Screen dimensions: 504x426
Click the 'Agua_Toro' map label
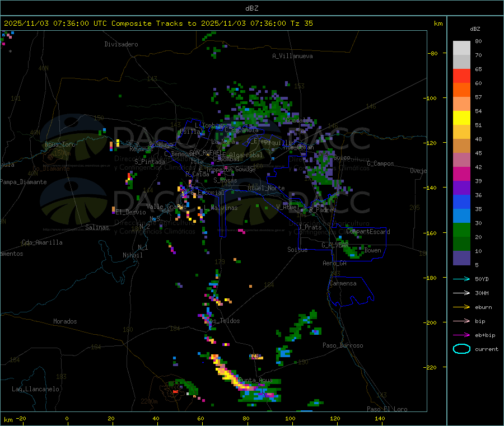60,144
